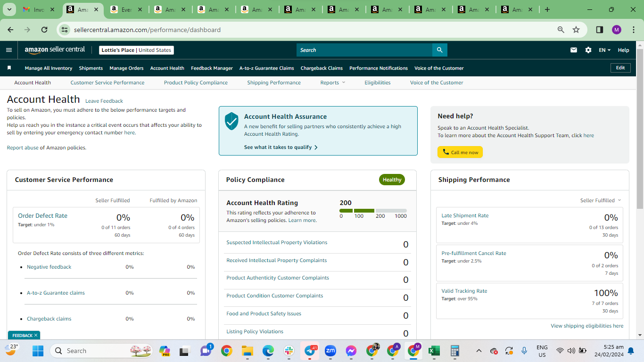This screenshot has width=644, height=362.
Task: Open the Negative feedback metric link
Action: point(49,267)
